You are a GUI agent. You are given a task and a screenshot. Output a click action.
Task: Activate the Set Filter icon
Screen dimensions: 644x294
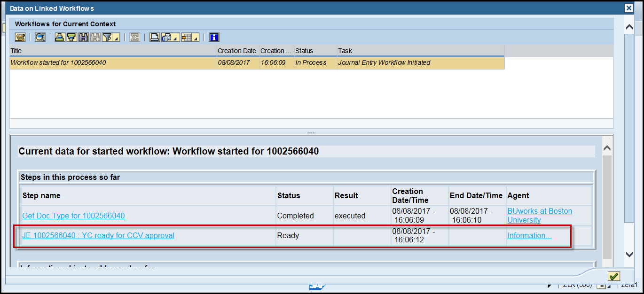[106, 37]
